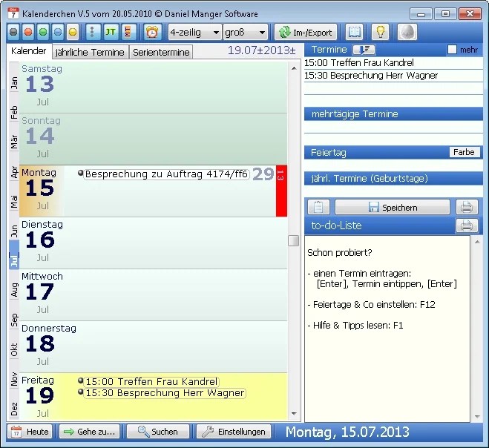Screen dimensions: 489x448
Task: Click the date field 19.07±2013±
Action: pyautogui.click(x=262, y=50)
